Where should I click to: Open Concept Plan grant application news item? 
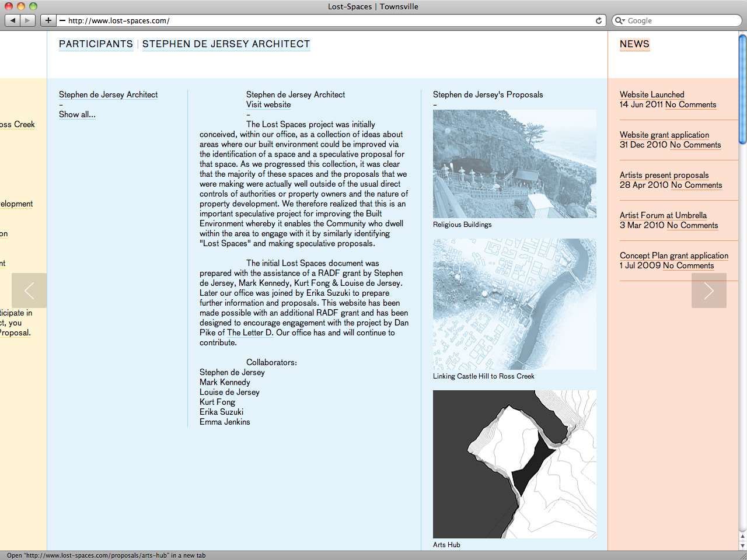pyautogui.click(x=674, y=256)
